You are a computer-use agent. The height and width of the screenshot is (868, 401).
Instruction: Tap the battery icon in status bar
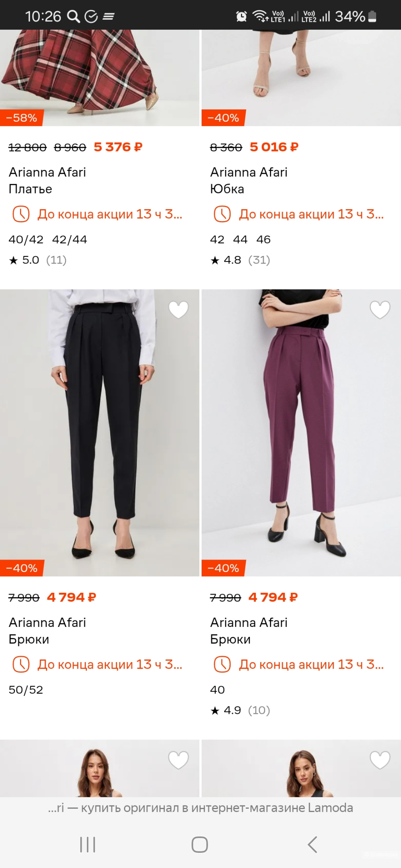[x=372, y=16]
